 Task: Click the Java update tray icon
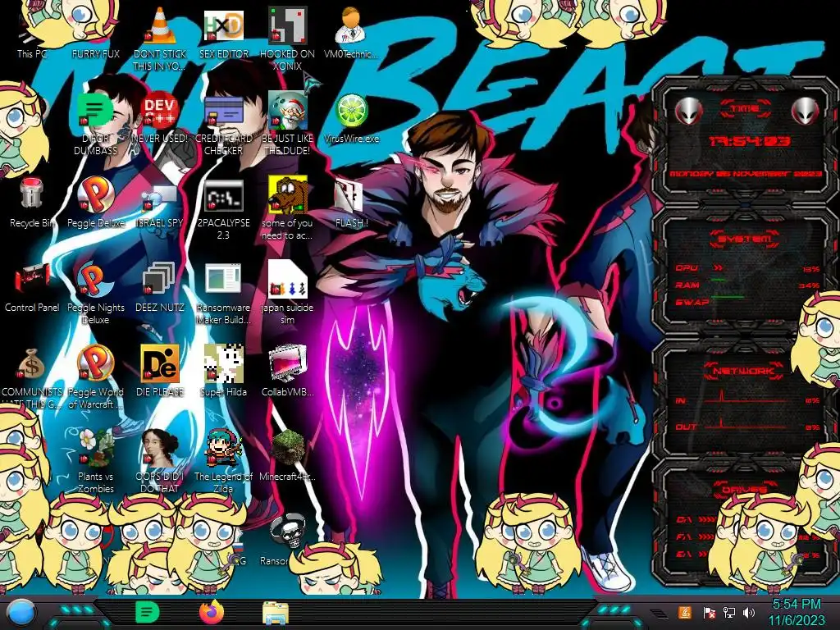pyautogui.click(x=685, y=612)
